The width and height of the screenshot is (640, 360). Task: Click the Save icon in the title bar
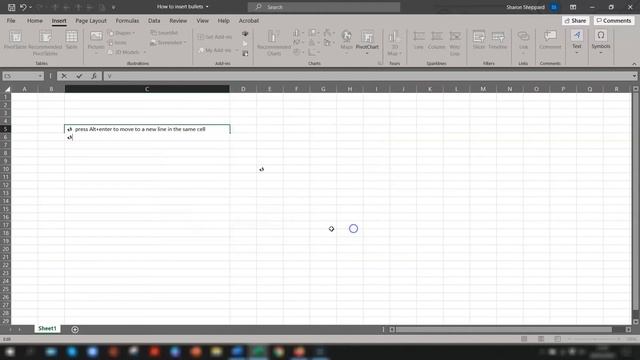(11, 7)
